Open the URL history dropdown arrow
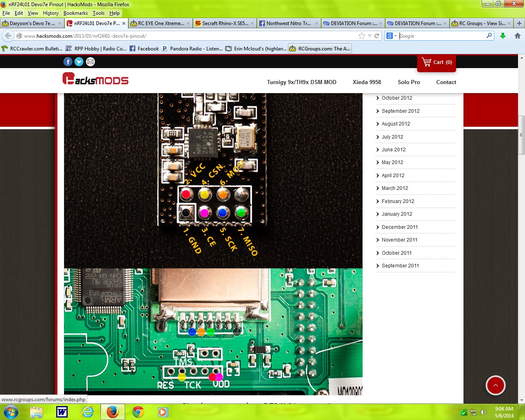525x420 pixels. point(370,36)
